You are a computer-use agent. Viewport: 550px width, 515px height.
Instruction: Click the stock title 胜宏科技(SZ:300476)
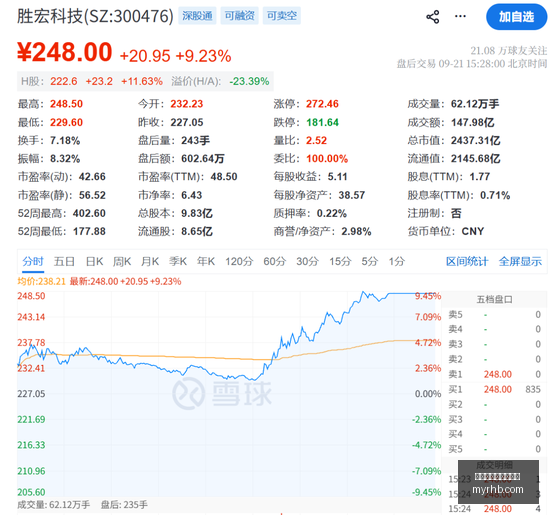tap(95, 16)
